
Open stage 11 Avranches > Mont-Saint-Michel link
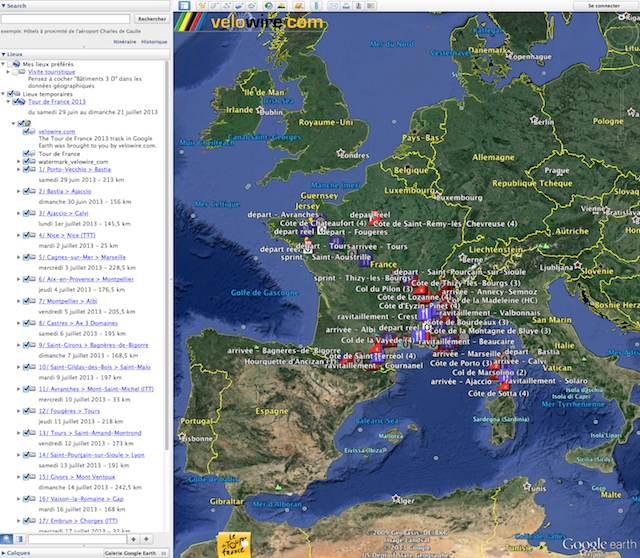96,389
